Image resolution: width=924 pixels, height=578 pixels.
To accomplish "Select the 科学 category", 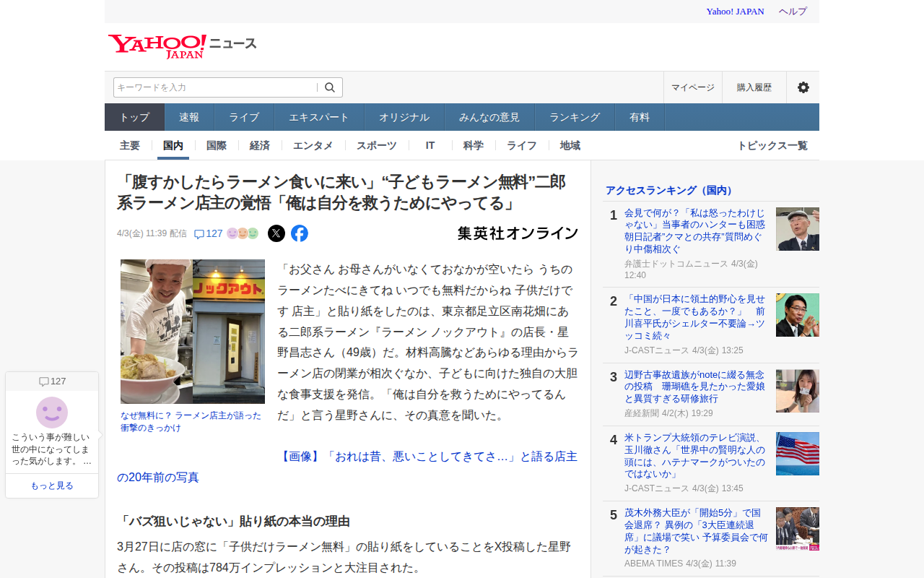I will pyautogui.click(x=474, y=145).
